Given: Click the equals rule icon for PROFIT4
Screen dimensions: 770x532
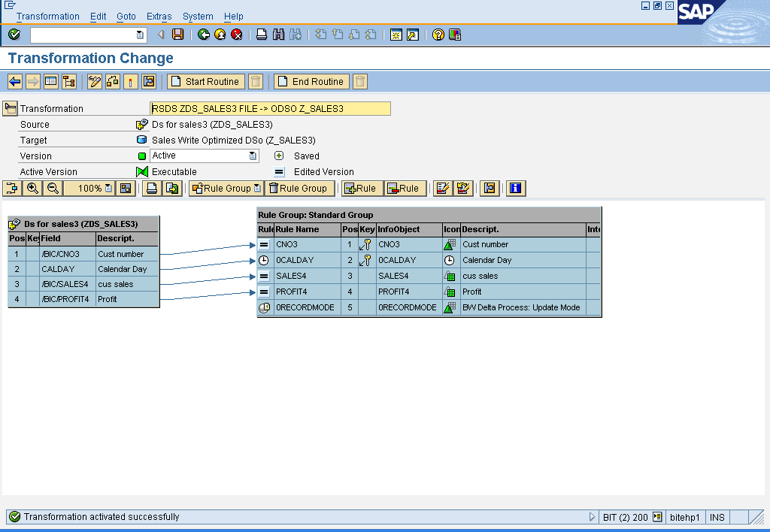Looking at the screenshot, I should [x=264, y=292].
